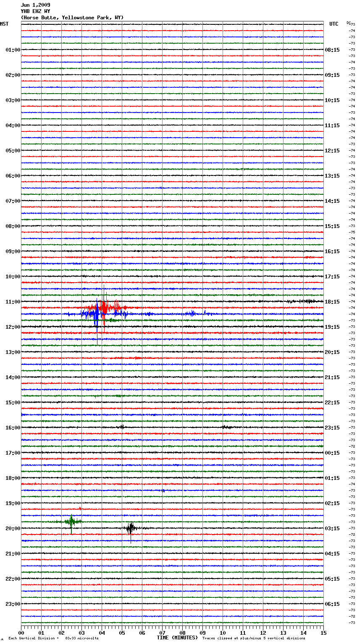This screenshot has height=644, width=357.
Task: Click the 13:15 UTC time label
Action: 332,176
